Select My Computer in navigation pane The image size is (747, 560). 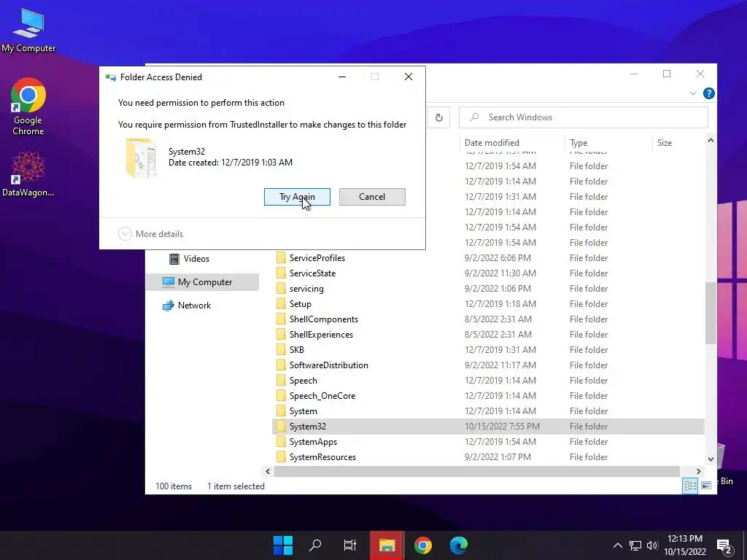202,282
